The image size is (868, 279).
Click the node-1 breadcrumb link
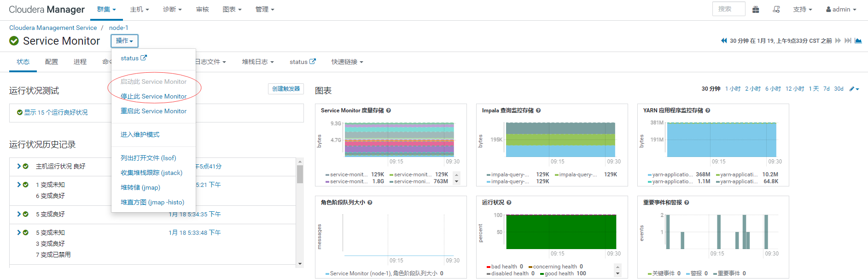tap(119, 28)
